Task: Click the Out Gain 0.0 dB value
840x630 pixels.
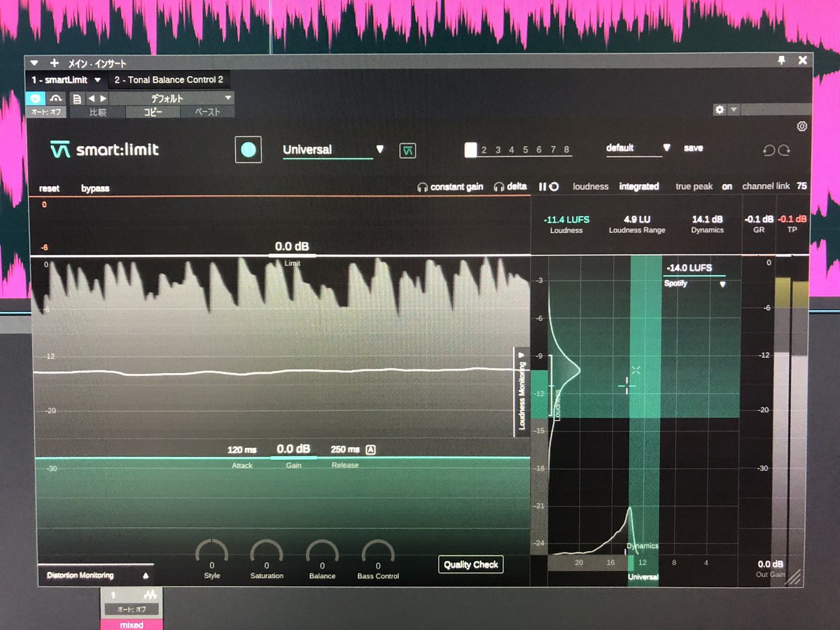Action: [x=771, y=564]
